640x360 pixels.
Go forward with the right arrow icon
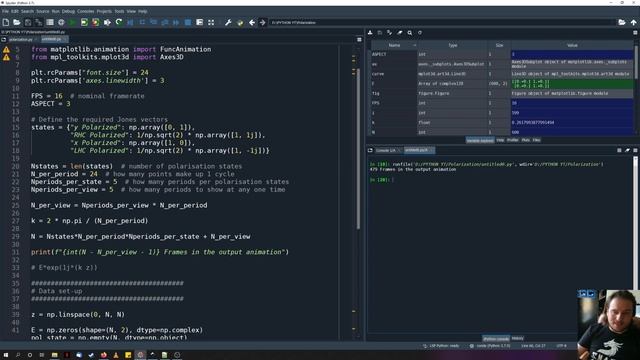pos(262,22)
